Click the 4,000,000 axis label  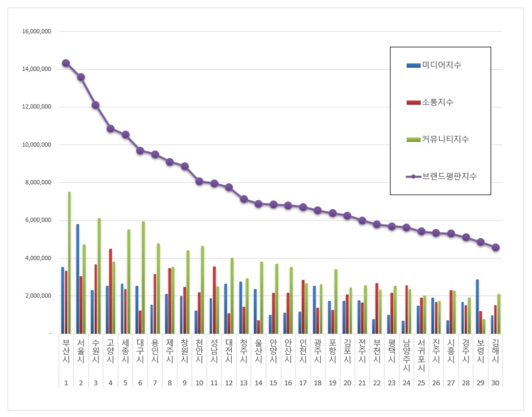point(38,258)
